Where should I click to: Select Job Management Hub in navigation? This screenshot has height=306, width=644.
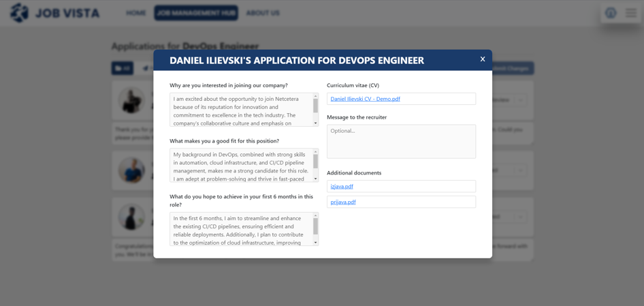point(196,13)
